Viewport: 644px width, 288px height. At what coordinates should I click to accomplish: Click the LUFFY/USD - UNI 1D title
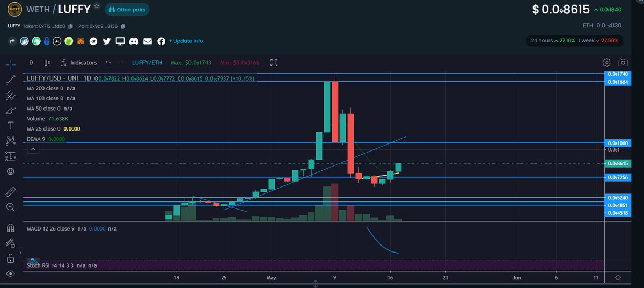(58, 78)
